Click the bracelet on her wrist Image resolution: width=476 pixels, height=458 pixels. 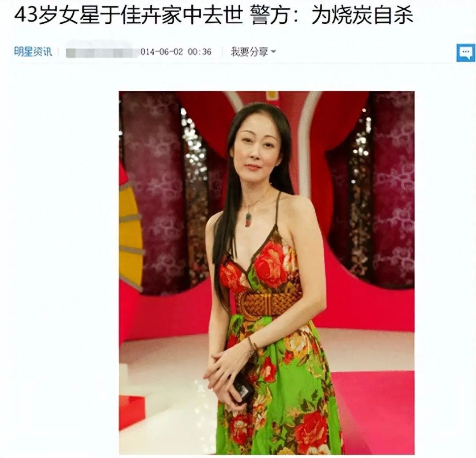click(251, 343)
